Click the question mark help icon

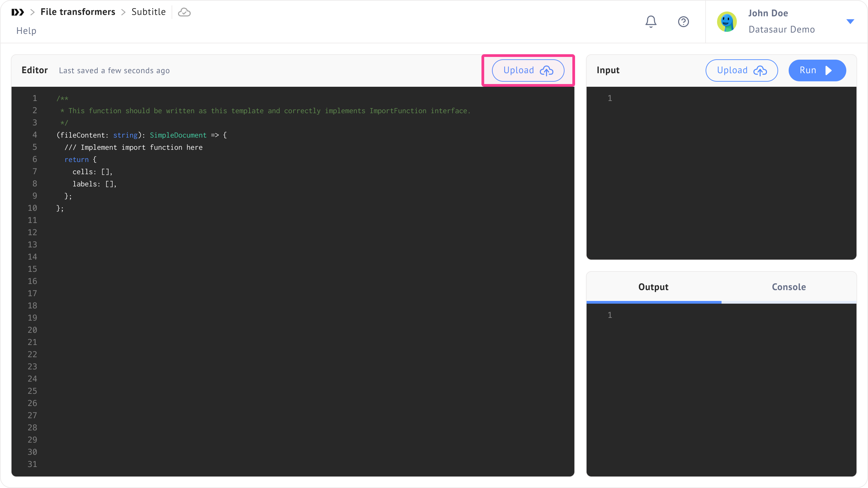click(683, 22)
